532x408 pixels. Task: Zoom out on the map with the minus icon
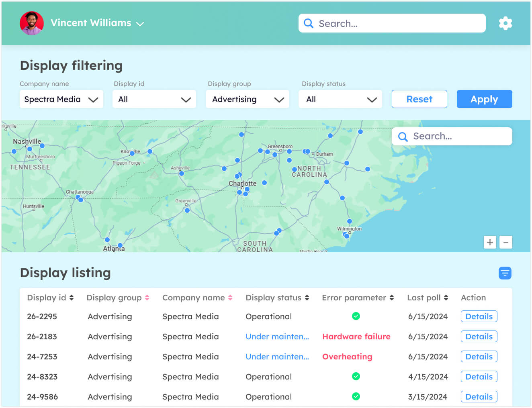click(506, 242)
